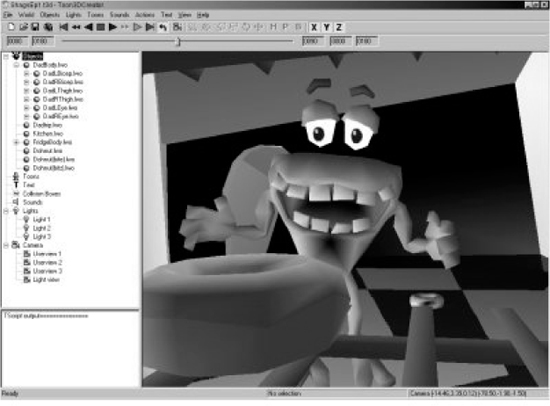
Task: Click the Save disk toolbar icon
Action: pyautogui.click(x=35, y=27)
